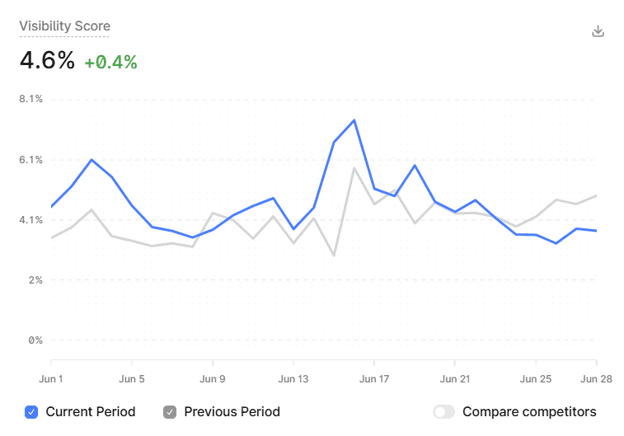Open the Visibility Score title tooltip
This screenshot has height=436, width=624.
tap(65, 26)
